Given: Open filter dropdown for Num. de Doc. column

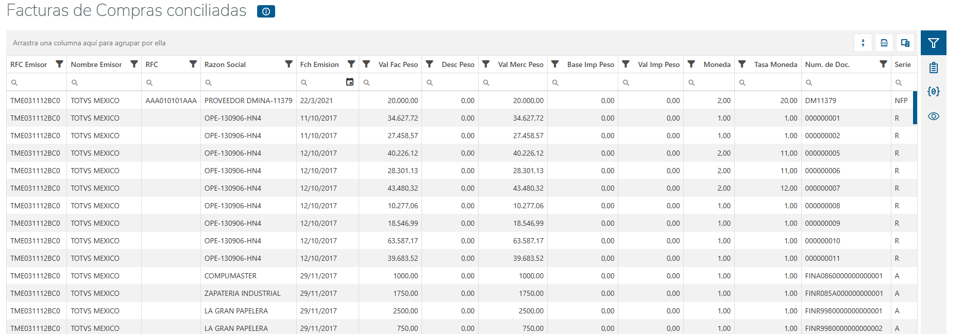Looking at the screenshot, I should tap(883, 64).
